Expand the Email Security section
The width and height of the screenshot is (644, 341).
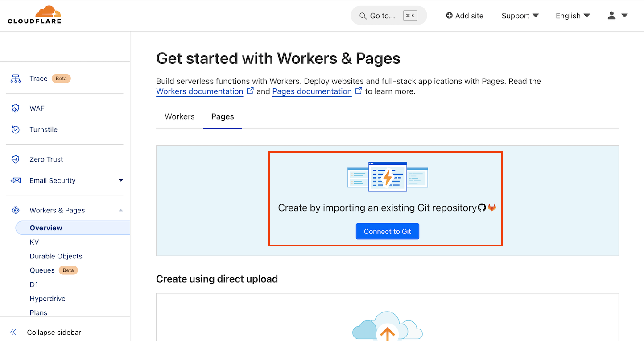pyautogui.click(x=120, y=180)
